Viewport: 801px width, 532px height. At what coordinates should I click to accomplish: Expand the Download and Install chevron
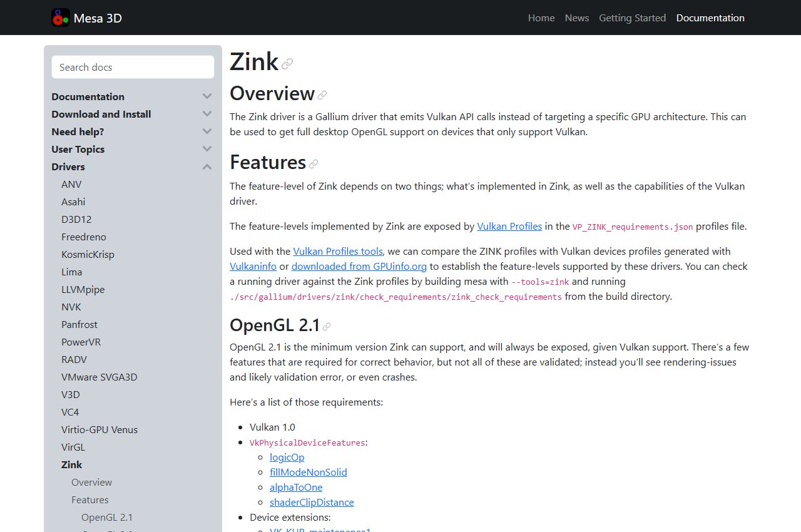[207, 114]
